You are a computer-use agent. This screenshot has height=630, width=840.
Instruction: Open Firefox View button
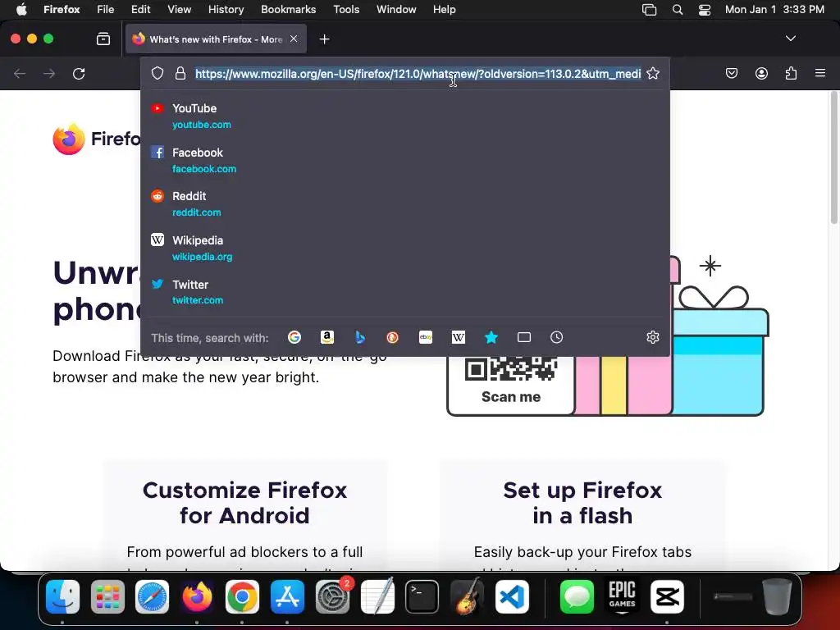coord(103,39)
